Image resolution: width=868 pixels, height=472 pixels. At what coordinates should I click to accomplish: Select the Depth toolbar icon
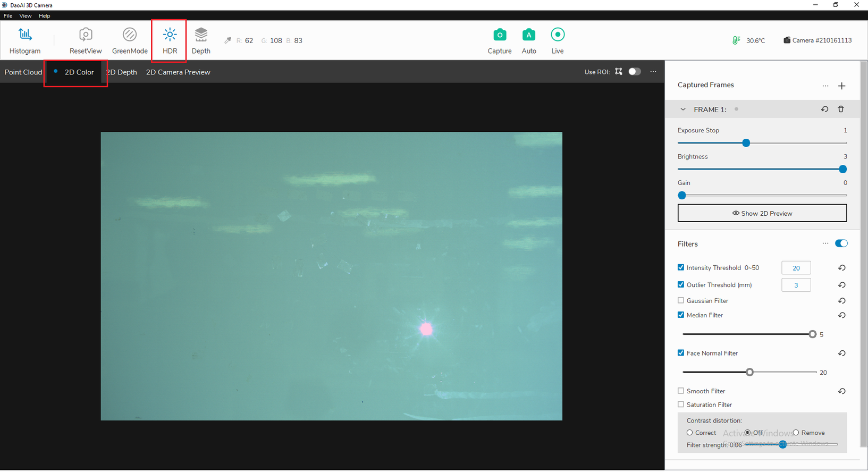pos(201,40)
